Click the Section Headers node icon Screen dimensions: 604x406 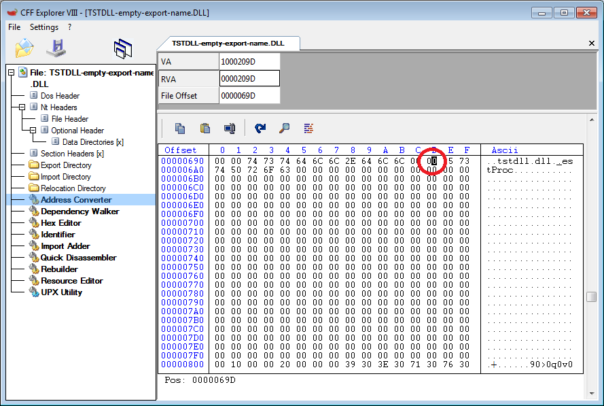[x=34, y=153]
